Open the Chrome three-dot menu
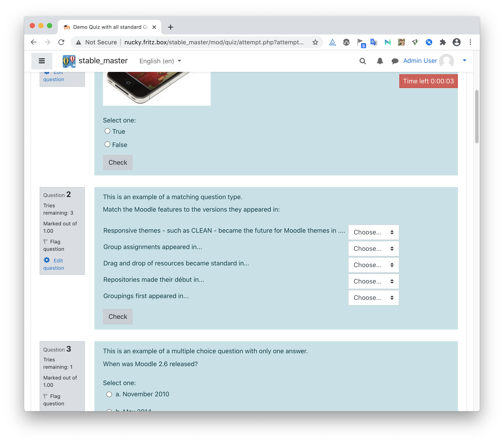504x443 pixels. pos(470,42)
